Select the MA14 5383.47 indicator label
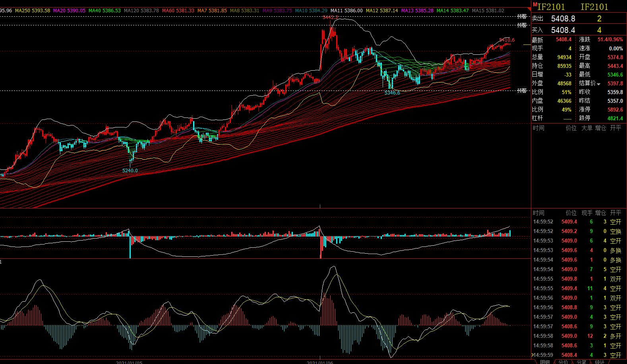 click(x=453, y=10)
